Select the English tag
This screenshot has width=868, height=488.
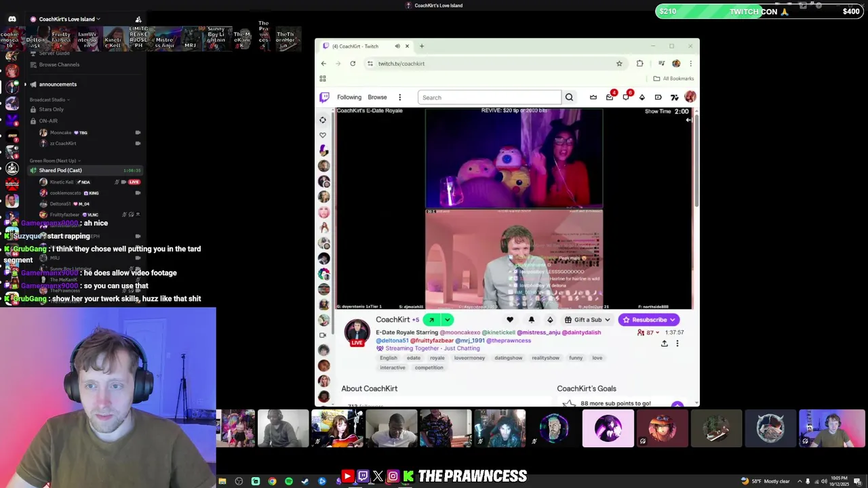click(389, 358)
